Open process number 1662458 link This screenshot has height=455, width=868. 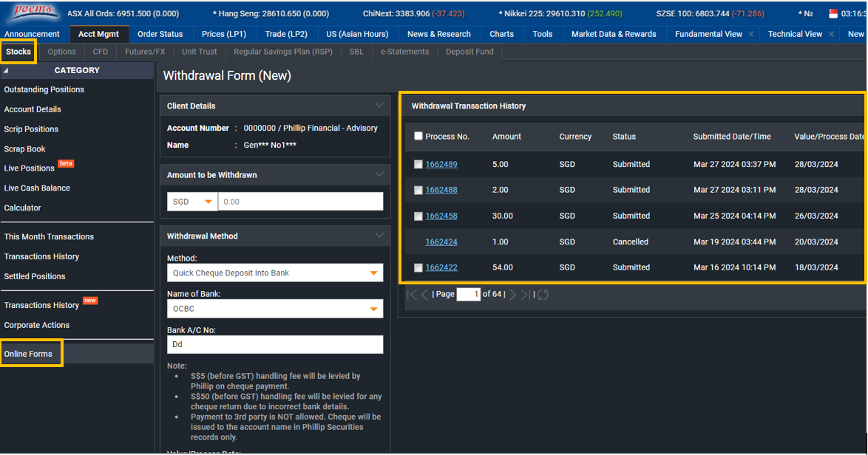coord(441,216)
